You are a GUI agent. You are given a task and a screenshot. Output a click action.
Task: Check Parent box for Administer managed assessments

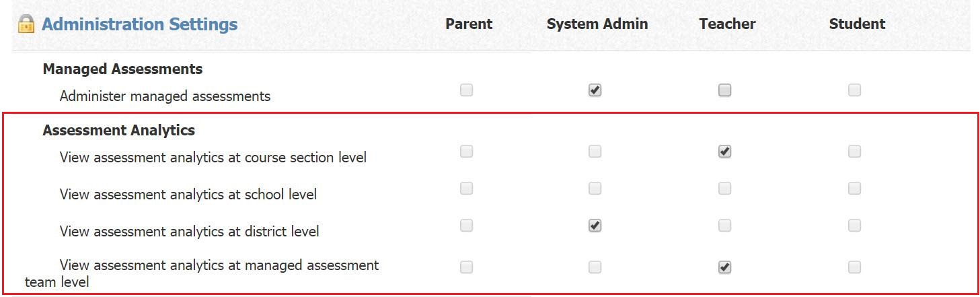coord(466,90)
